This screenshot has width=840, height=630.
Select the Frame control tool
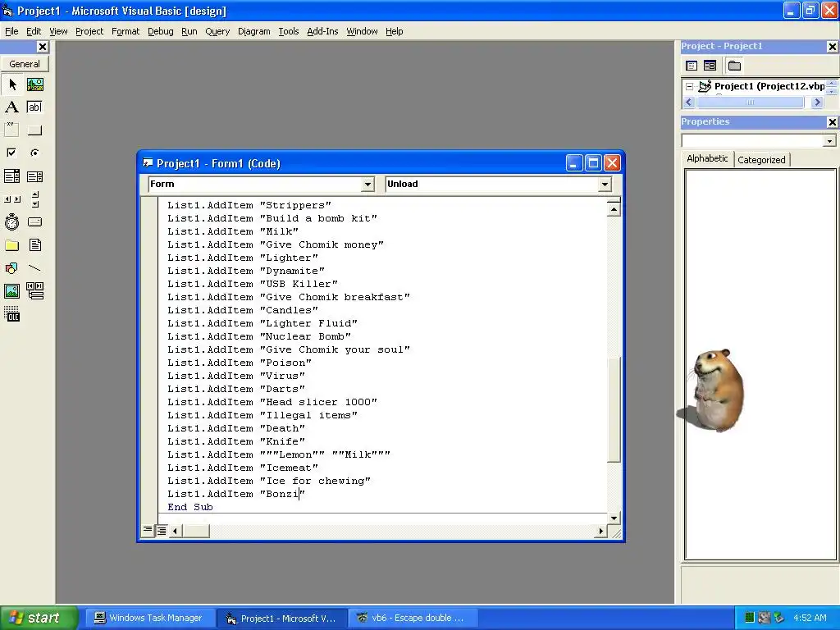[x=11, y=130]
